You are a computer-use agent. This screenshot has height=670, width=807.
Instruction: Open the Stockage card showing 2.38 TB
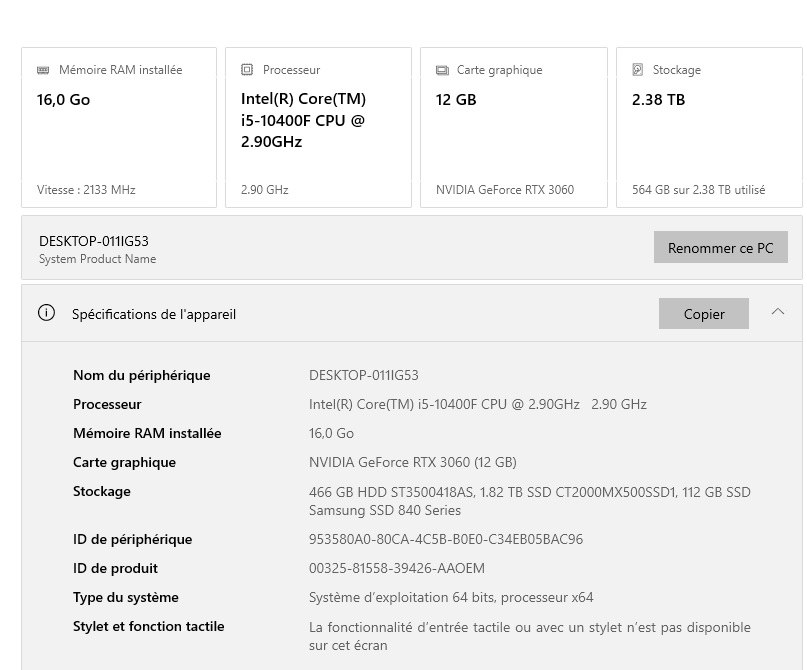click(x=709, y=127)
